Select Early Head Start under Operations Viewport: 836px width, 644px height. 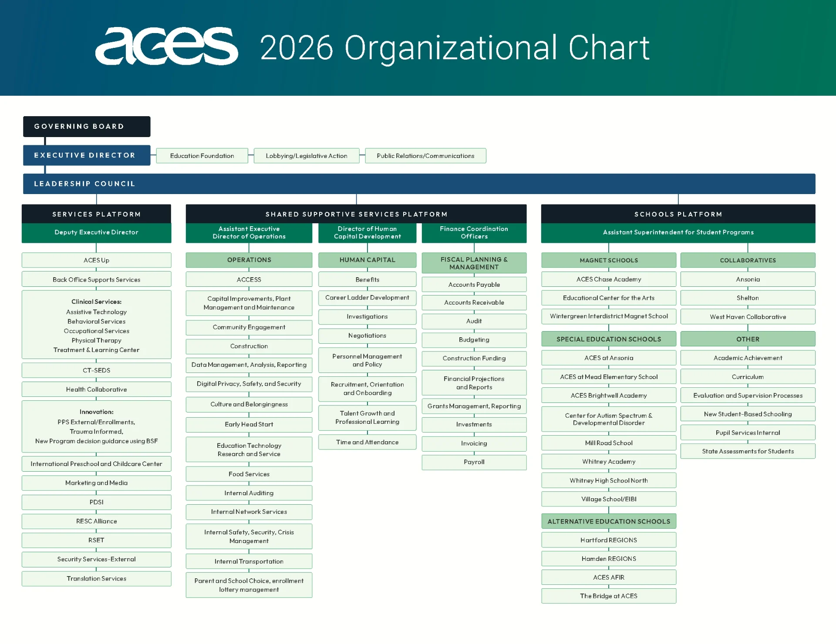[249, 424]
